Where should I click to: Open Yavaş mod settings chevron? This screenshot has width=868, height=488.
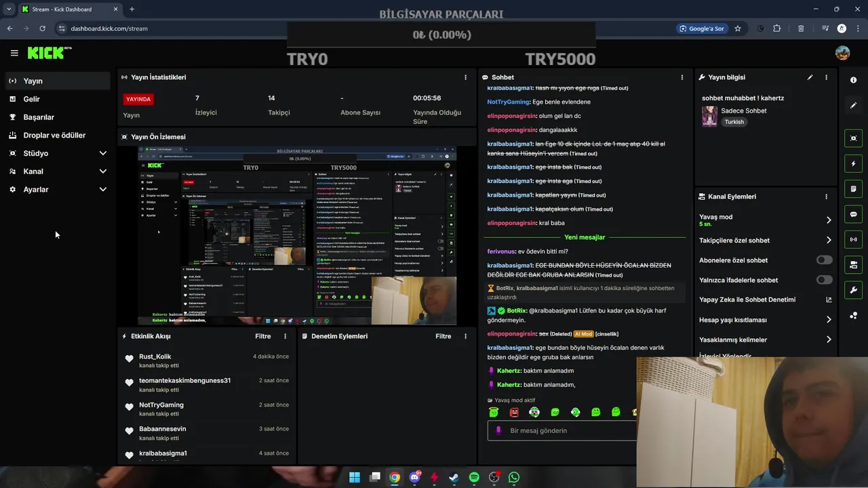click(829, 220)
